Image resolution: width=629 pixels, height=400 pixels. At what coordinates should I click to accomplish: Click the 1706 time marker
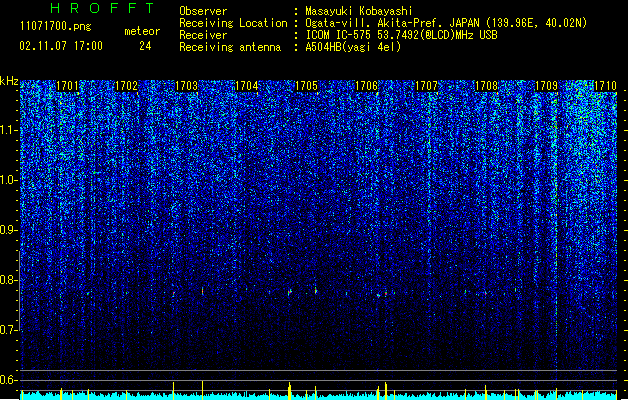point(366,86)
